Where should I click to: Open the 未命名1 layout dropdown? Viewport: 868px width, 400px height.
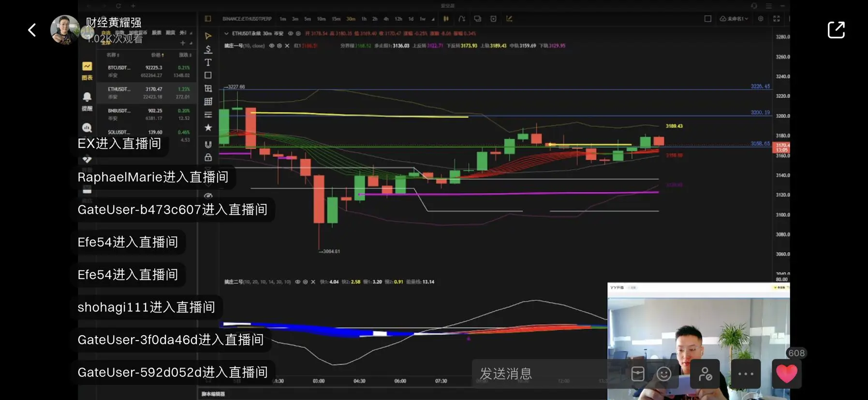tap(734, 19)
